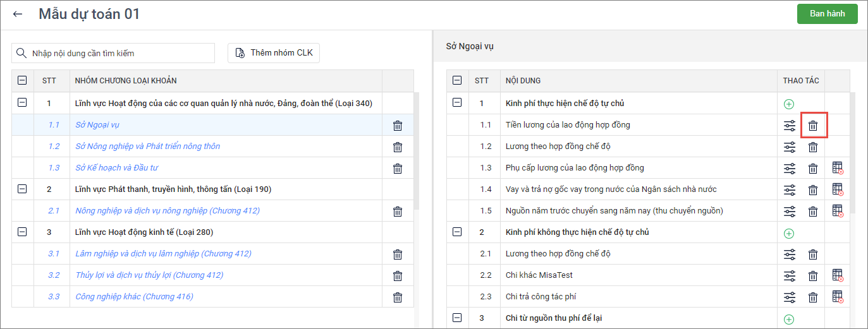This screenshot has width=868, height=329.
Task: Collapse all rows in NHÓM CHƯƠNG LOẠI KHOẢN header
Action: (x=22, y=80)
